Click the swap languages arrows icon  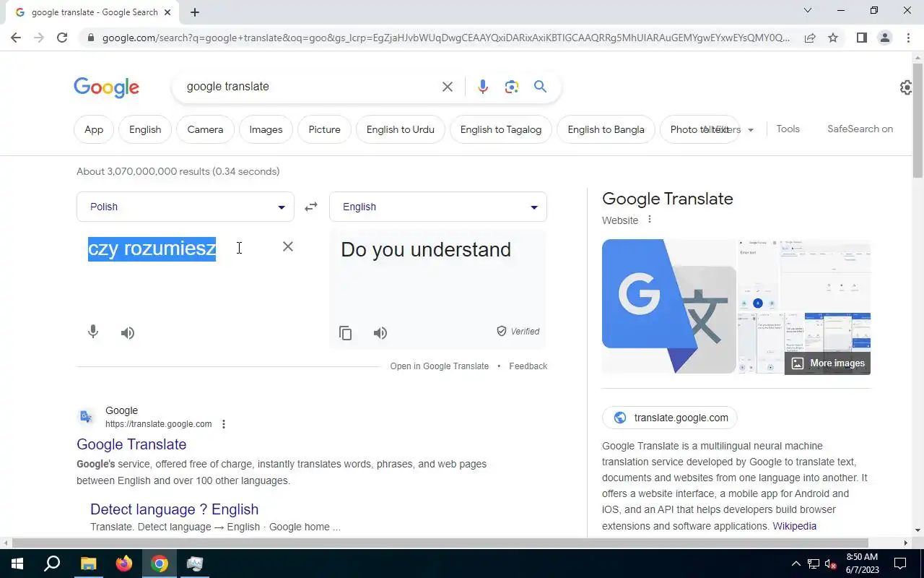[x=311, y=207]
